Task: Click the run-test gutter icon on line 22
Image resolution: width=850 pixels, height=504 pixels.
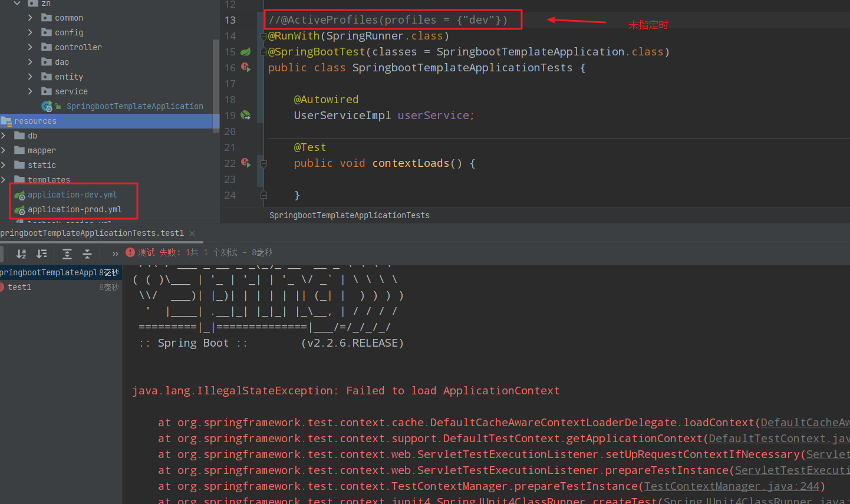Action: [x=246, y=163]
